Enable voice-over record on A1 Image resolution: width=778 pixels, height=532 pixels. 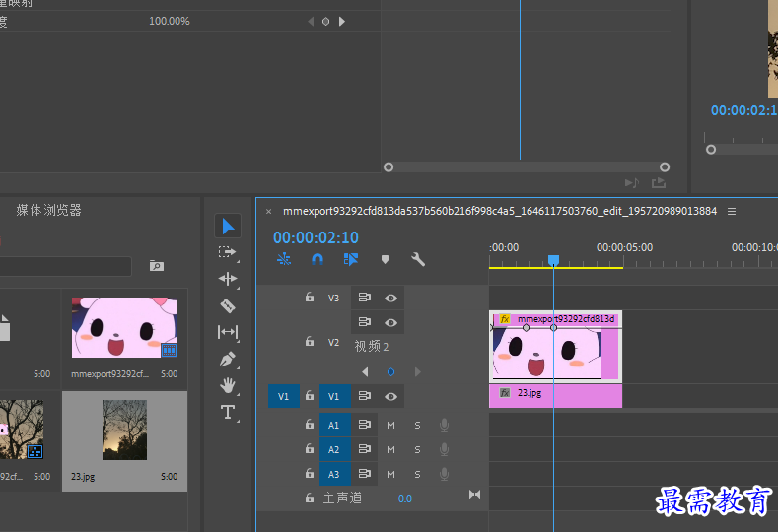[444, 425]
